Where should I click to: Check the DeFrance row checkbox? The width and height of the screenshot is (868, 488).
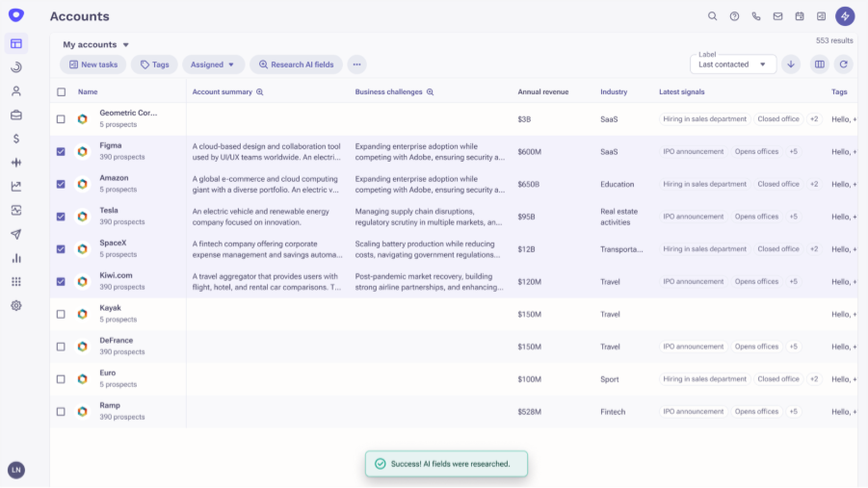tap(61, 347)
